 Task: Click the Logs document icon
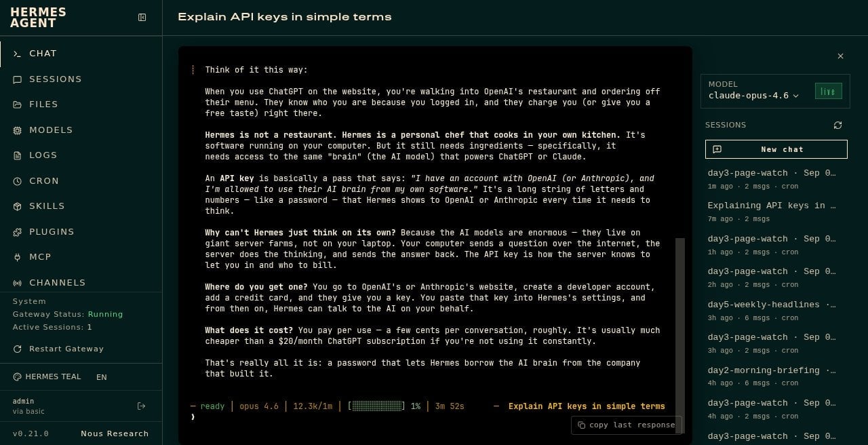pos(18,155)
